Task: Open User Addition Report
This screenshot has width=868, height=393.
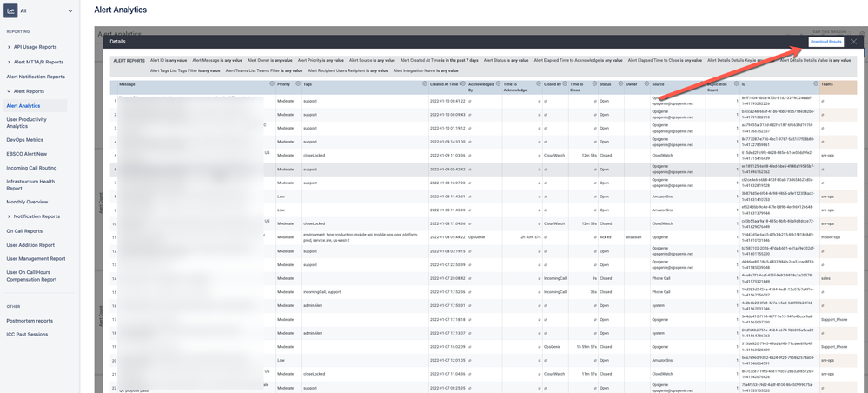Action: click(x=30, y=245)
